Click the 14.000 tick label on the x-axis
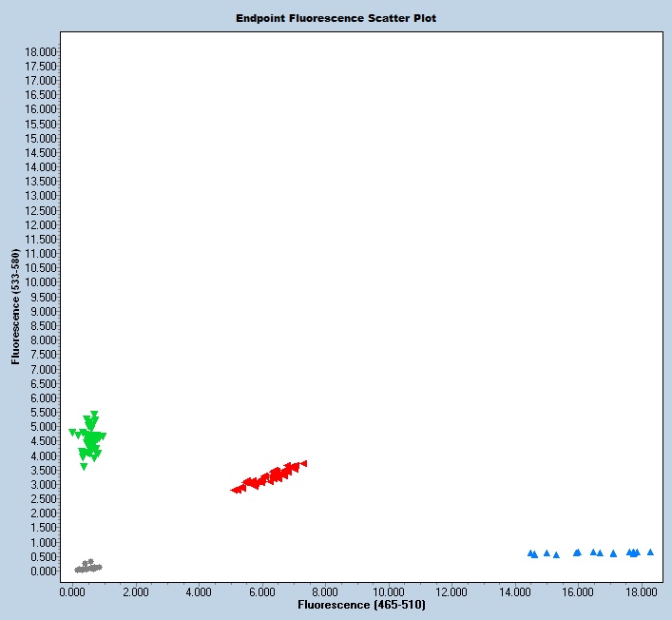Screen dimensions: 672x620 pyautogui.click(x=515, y=591)
